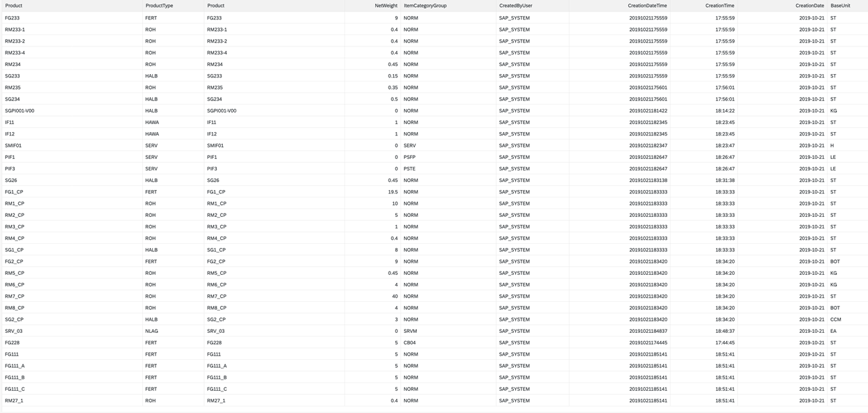Select the NLAG product type cell

tap(151, 331)
